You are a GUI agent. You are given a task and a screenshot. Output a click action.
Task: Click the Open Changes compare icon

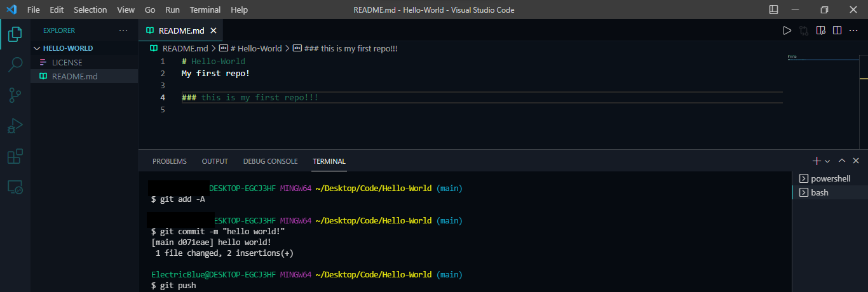click(804, 30)
